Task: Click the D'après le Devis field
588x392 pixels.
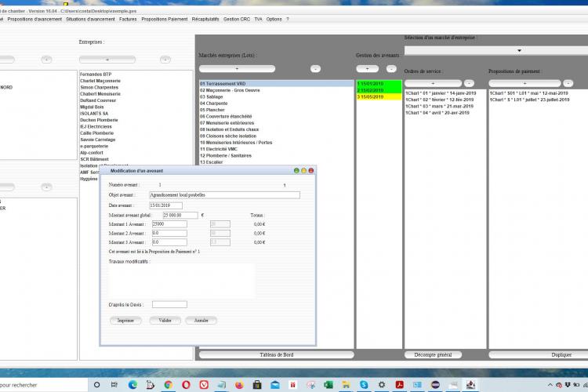Action: (169, 305)
